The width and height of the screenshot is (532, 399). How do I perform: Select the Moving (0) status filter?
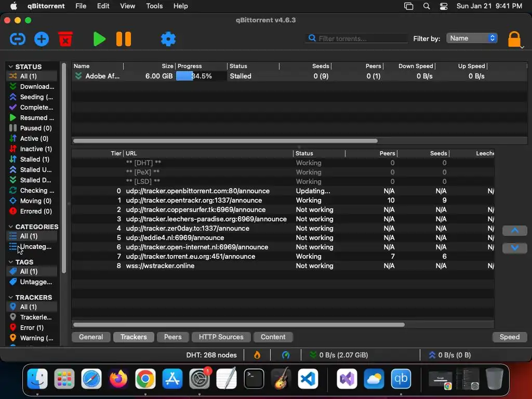click(x=32, y=201)
